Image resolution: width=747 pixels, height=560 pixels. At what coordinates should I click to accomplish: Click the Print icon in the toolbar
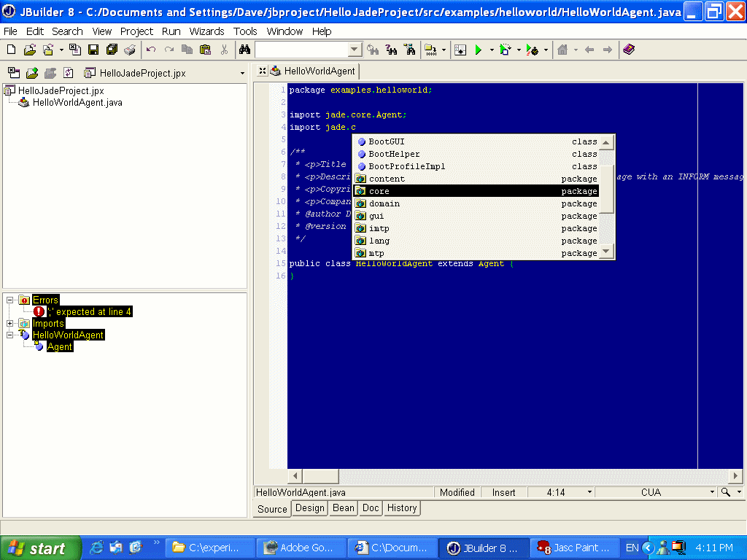(130, 50)
